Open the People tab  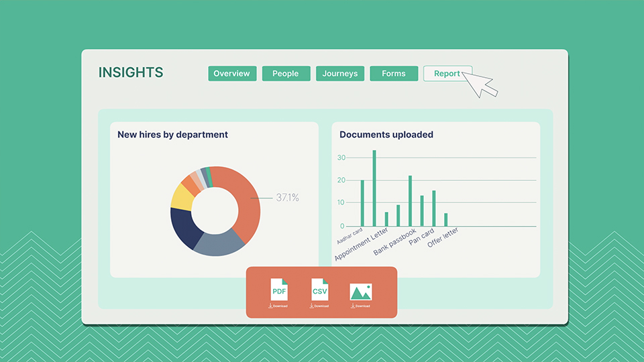pos(286,74)
